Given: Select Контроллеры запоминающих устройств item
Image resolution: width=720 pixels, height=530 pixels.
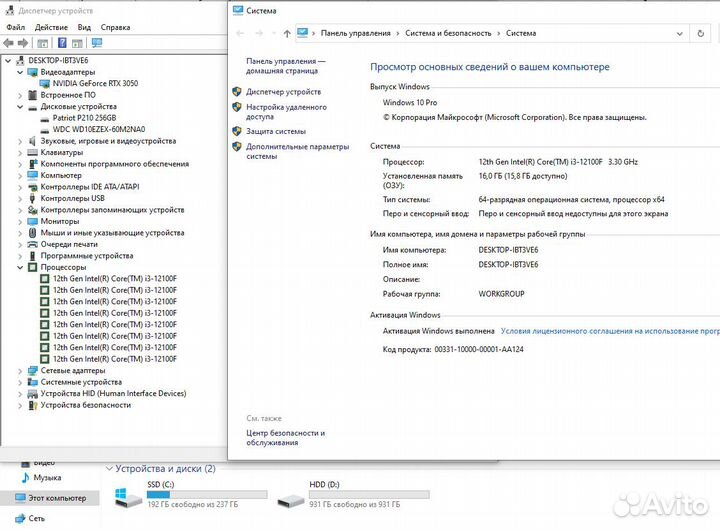Looking at the screenshot, I should tap(112, 210).
